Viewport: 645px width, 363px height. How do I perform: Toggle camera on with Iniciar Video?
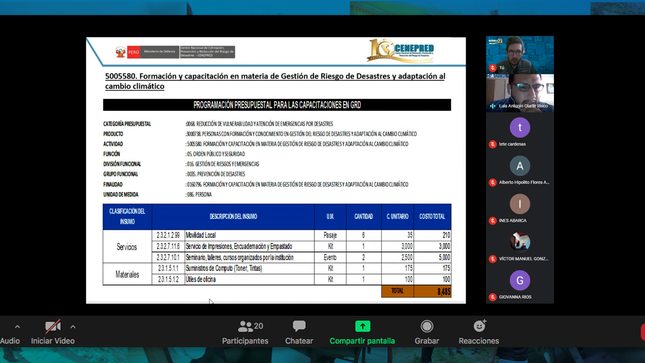53,333
